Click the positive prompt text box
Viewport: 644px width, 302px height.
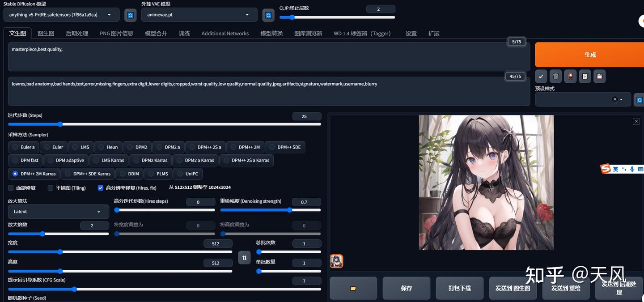[x=269, y=56]
